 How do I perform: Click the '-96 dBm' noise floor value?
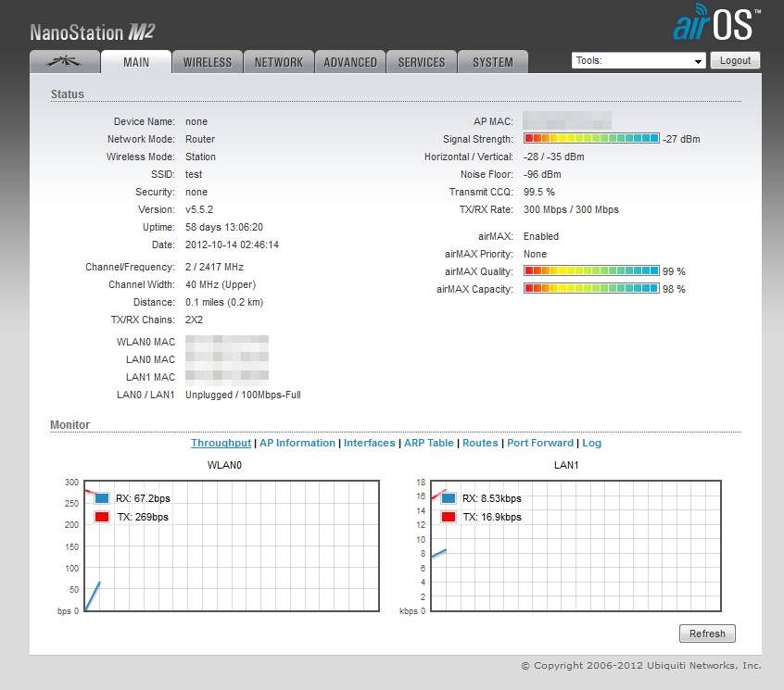[542, 174]
